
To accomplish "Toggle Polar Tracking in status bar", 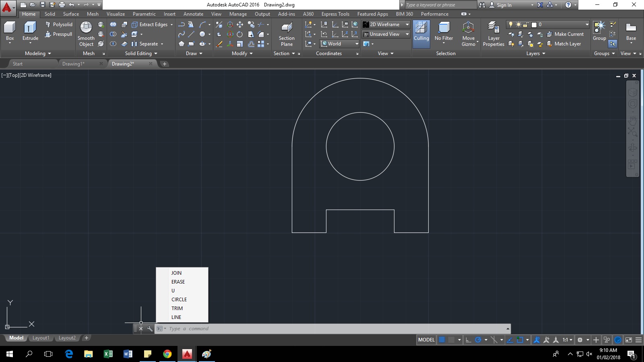I will 478,340.
